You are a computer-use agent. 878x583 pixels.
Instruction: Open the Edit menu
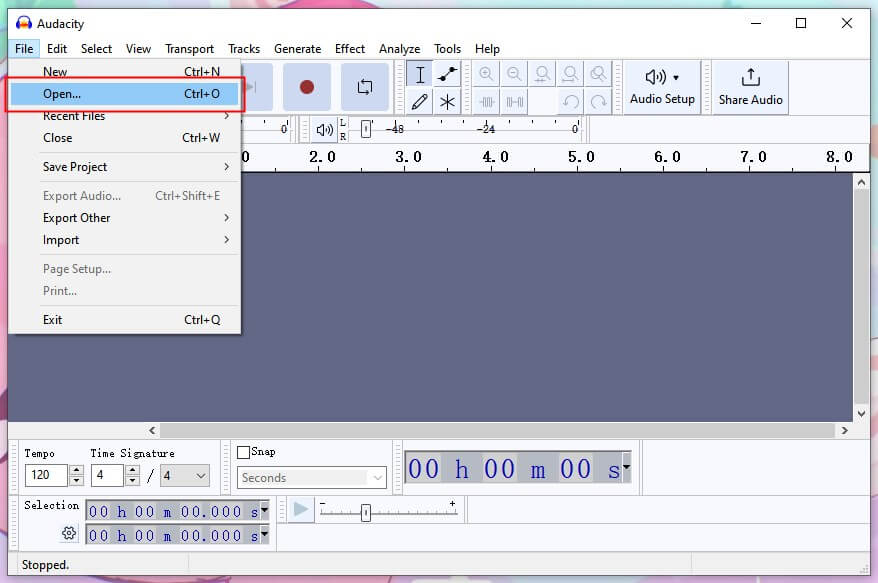coord(57,49)
